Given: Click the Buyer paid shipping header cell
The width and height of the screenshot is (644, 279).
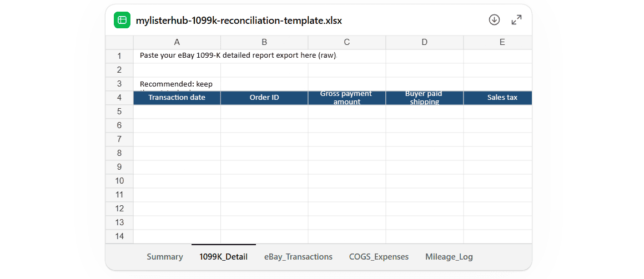Looking at the screenshot, I should [x=425, y=98].
